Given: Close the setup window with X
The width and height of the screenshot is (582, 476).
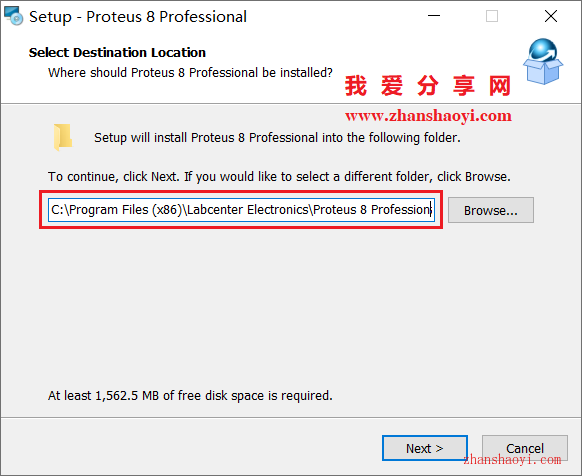Looking at the screenshot, I should (551, 16).
